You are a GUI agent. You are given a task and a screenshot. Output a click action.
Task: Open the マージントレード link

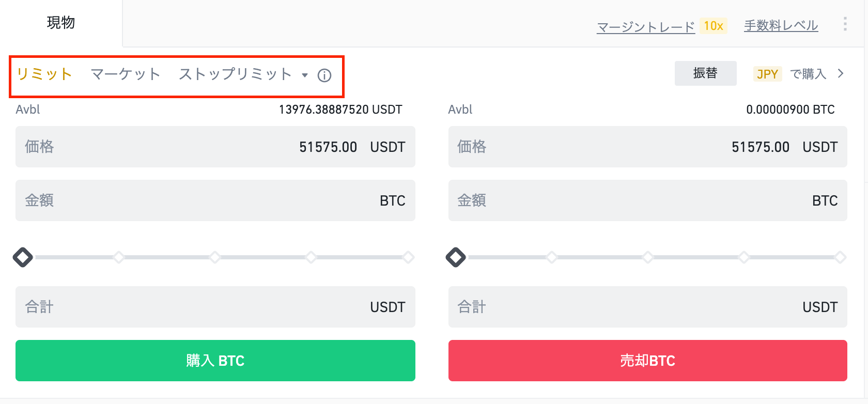646,26
